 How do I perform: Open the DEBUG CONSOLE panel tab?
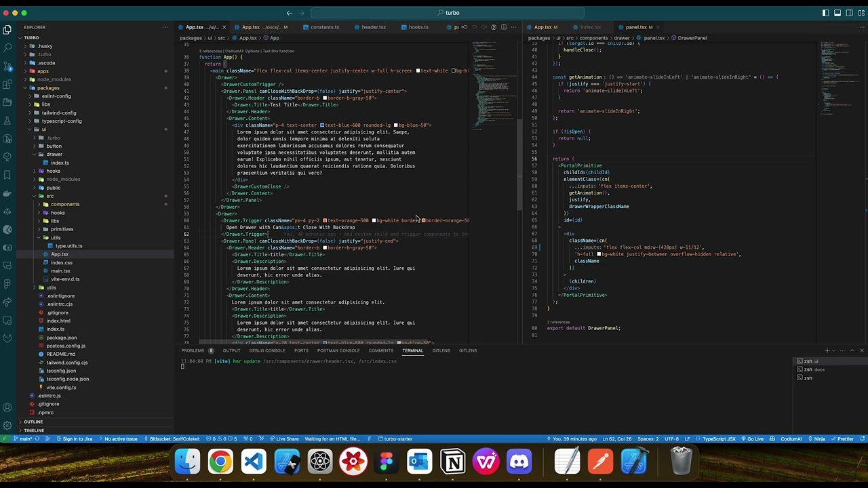pyautogui.click(x=267, y=350)
